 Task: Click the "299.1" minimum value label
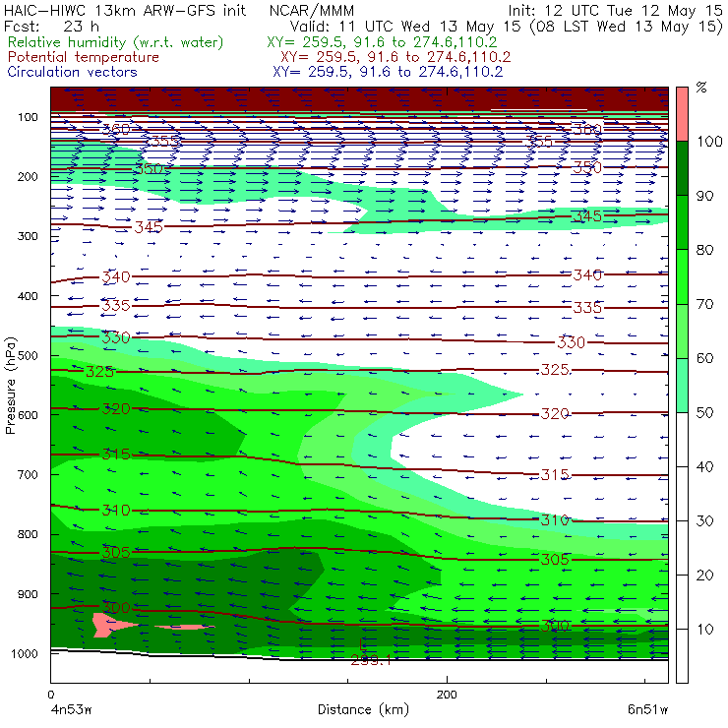(371, 660)
